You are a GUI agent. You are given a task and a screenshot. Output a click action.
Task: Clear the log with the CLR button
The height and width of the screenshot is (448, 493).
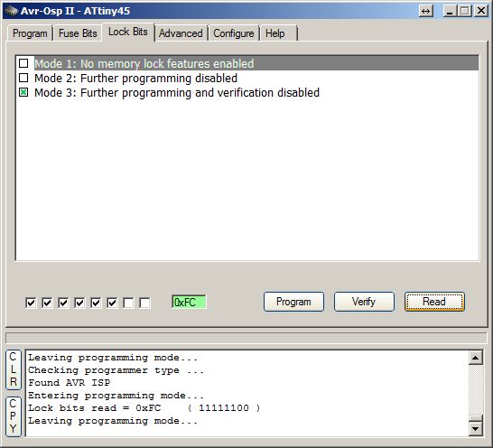tap(14, 369)
